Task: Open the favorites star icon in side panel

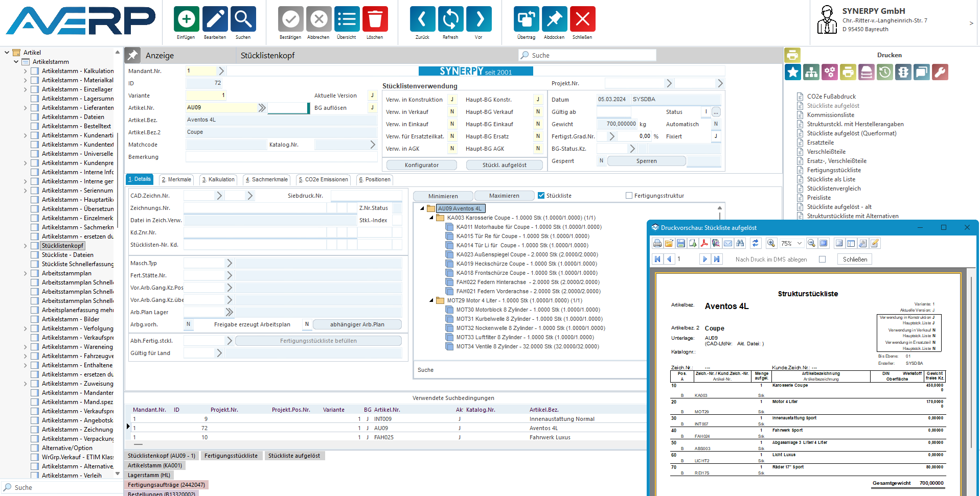Action: point(793,73)
